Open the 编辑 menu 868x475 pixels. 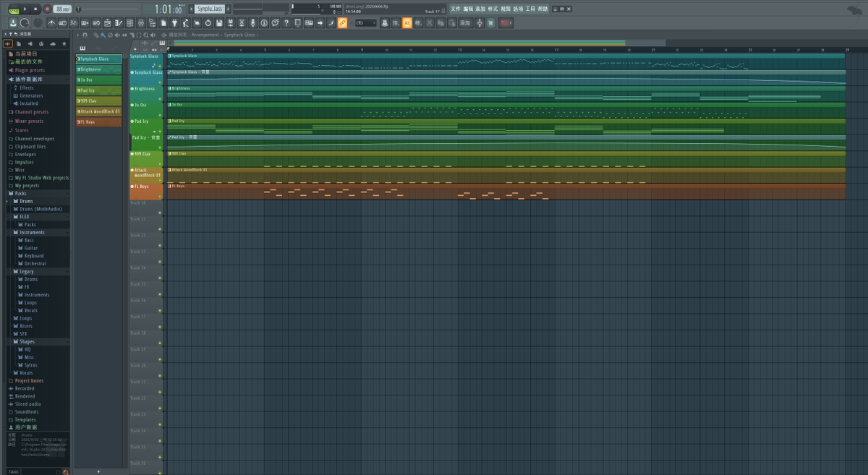coord(468,9)
